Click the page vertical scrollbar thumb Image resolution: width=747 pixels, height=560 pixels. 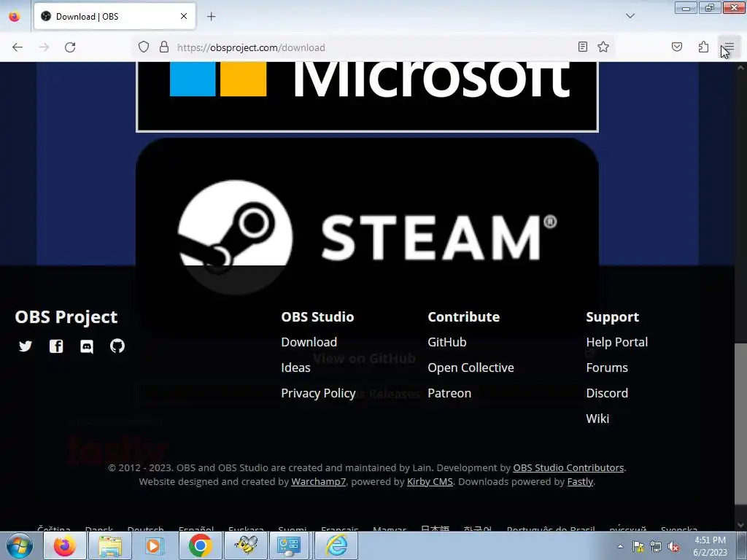[741, 423]
